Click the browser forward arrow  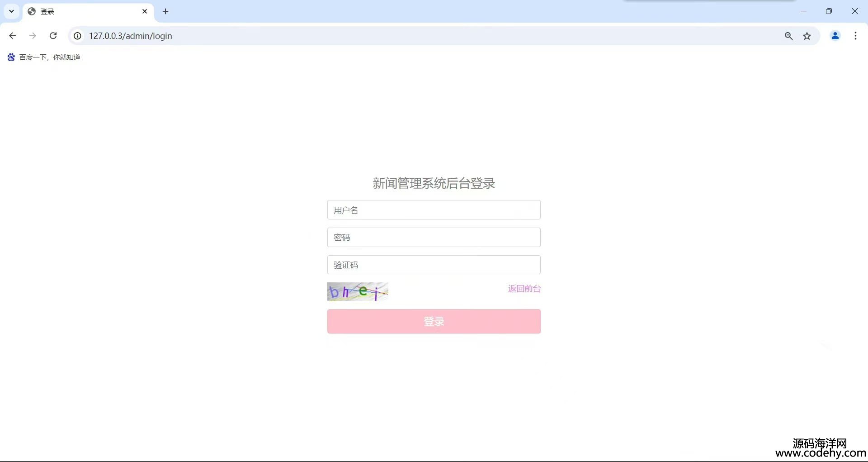pos(33,36)
